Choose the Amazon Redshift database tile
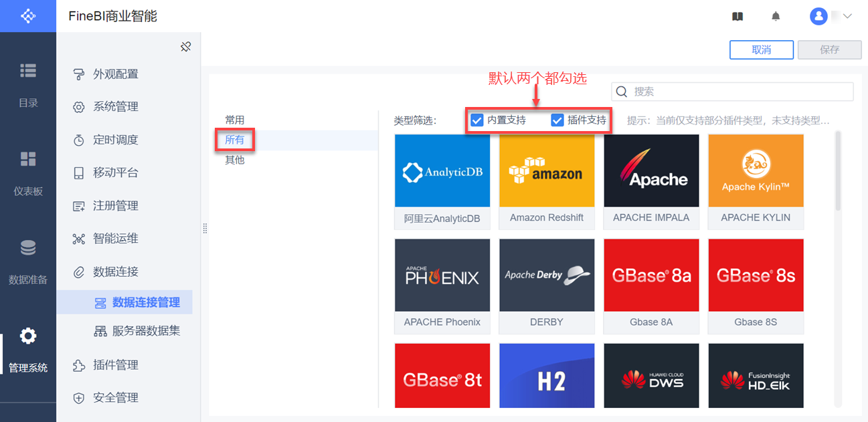This screenshot has height=422, width=868. 547,182
